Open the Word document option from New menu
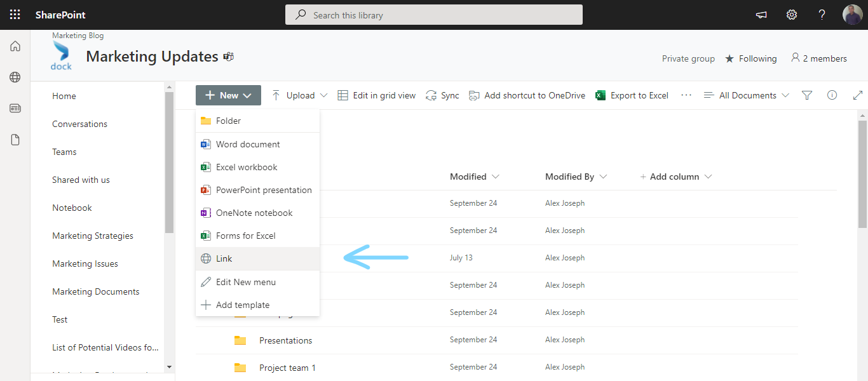 click(248, 144)
